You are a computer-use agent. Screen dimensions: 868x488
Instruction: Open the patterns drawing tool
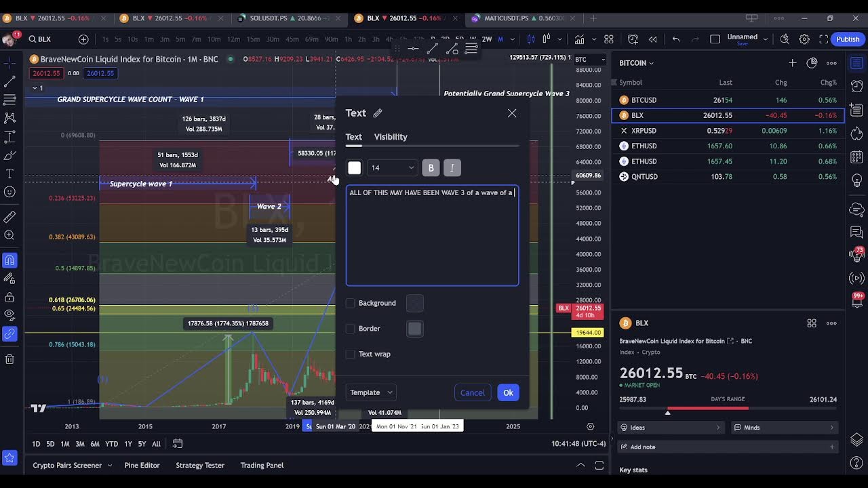click(9, 118)
